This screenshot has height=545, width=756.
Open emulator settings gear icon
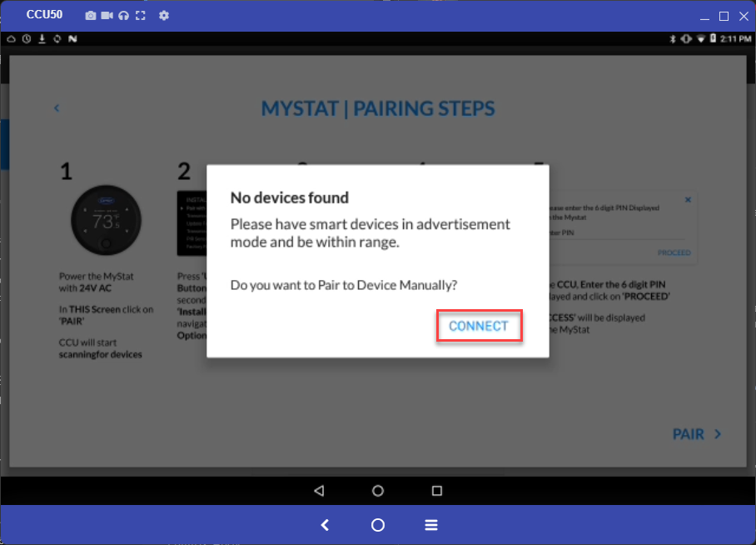(164, 16)
